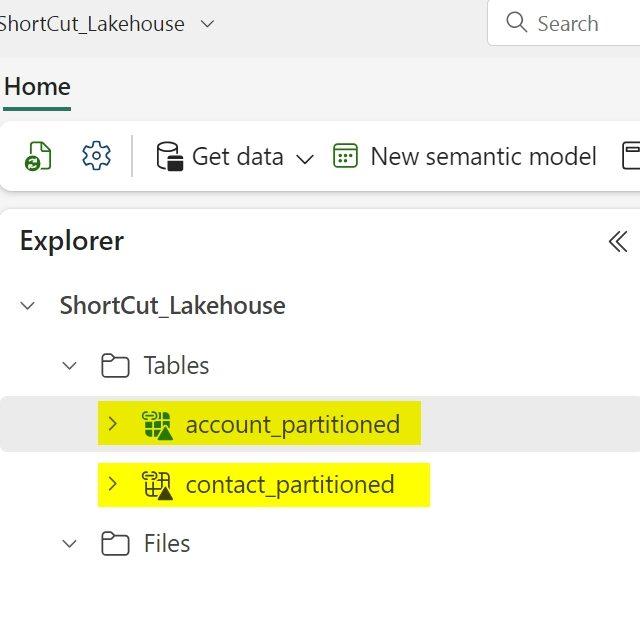The height and width of the screenshot is (633, 640).
Task: Click the refresh file icon in toolbar
Action: click(38, 156)
